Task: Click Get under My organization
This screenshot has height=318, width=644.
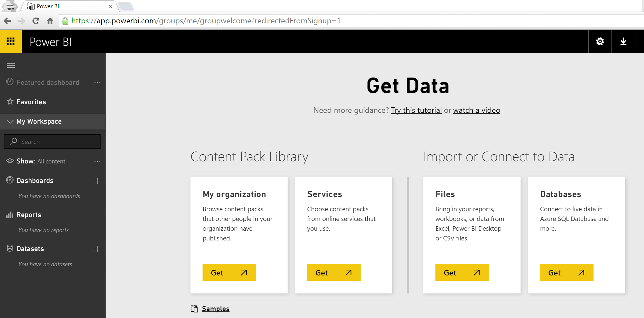Action: pos(229,272)
